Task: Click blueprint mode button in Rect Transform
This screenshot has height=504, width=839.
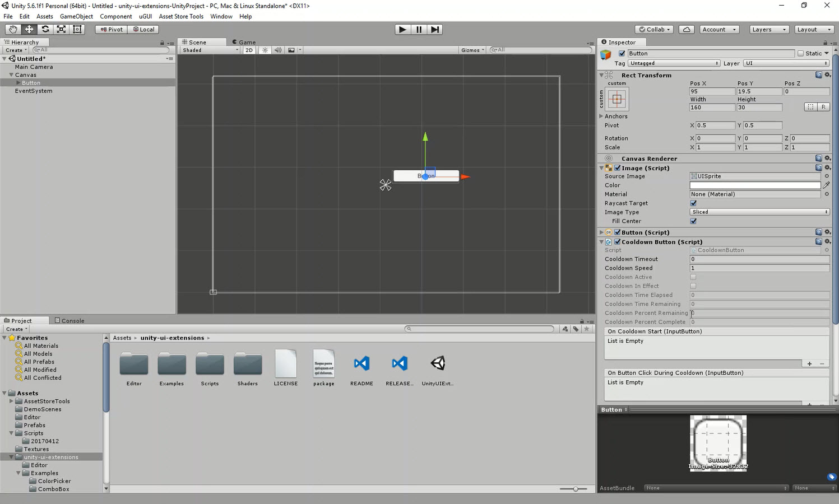Action: point(810,107)
